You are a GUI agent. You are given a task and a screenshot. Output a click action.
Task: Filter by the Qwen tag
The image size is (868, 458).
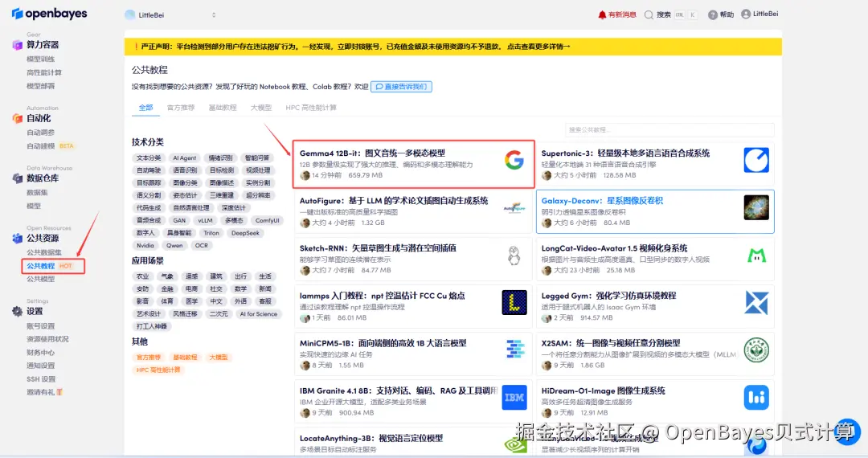[x=174, y=246]
